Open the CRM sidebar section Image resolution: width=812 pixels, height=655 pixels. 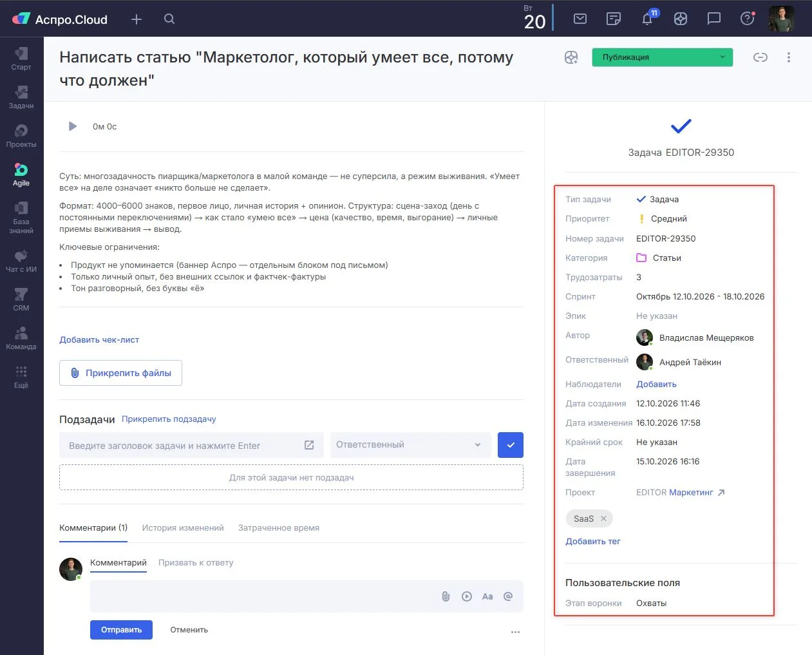coord(21,299)
